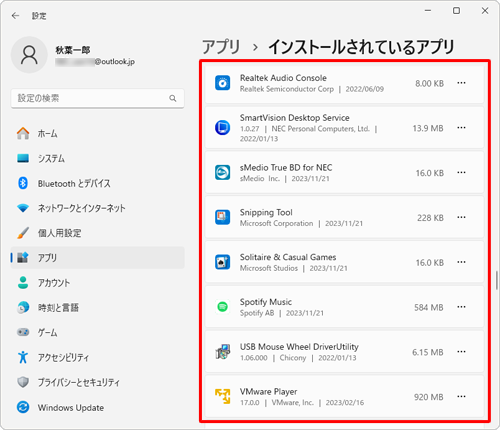Open ホーム in the sidebar
The height and width of the screenshot is (430, 500).
97,134
